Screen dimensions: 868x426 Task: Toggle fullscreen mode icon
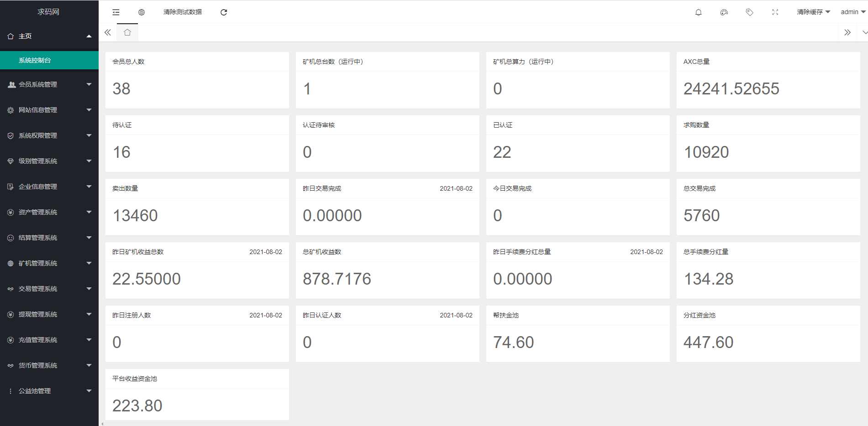(775, 12)
